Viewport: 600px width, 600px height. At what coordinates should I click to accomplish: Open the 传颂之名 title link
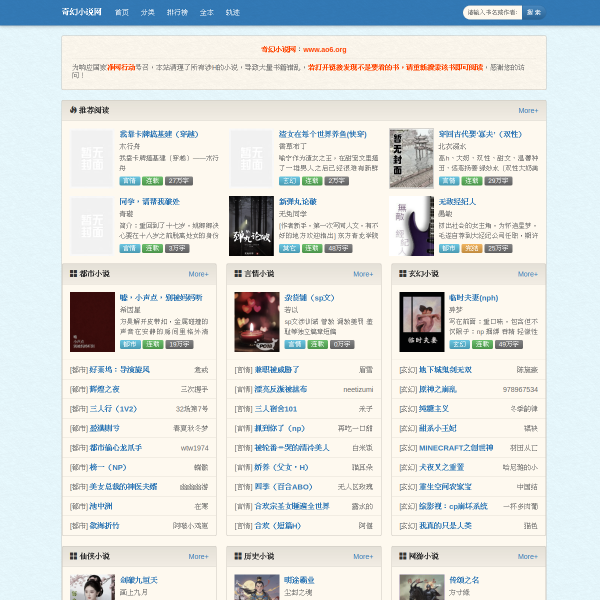pos(464,580)
